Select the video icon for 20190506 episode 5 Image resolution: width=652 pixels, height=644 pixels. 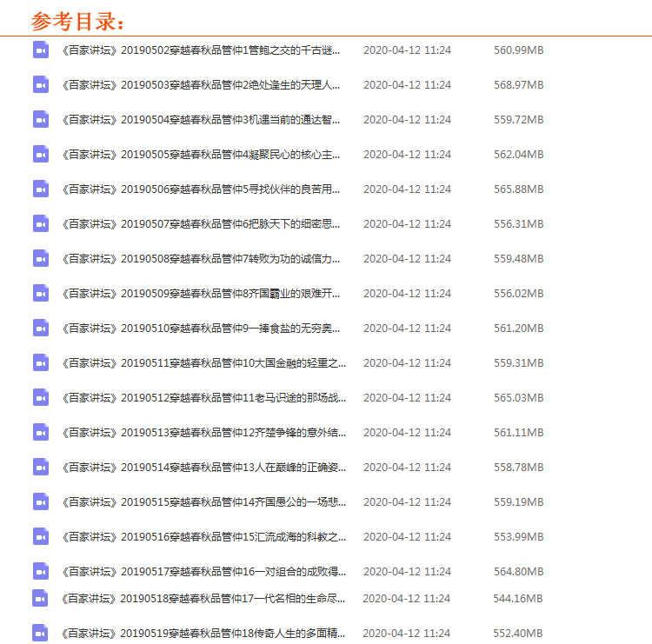click(41, 189)
